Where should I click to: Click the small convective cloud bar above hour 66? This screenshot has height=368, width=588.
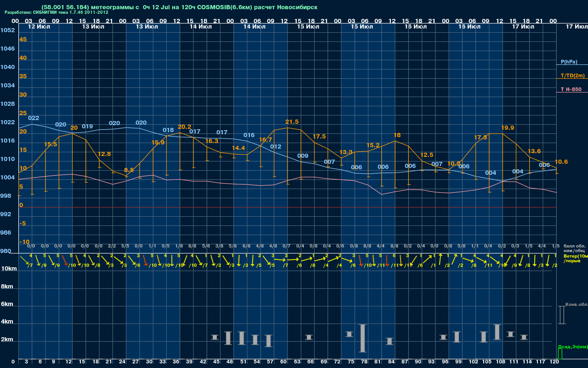(x=309, y=337)
